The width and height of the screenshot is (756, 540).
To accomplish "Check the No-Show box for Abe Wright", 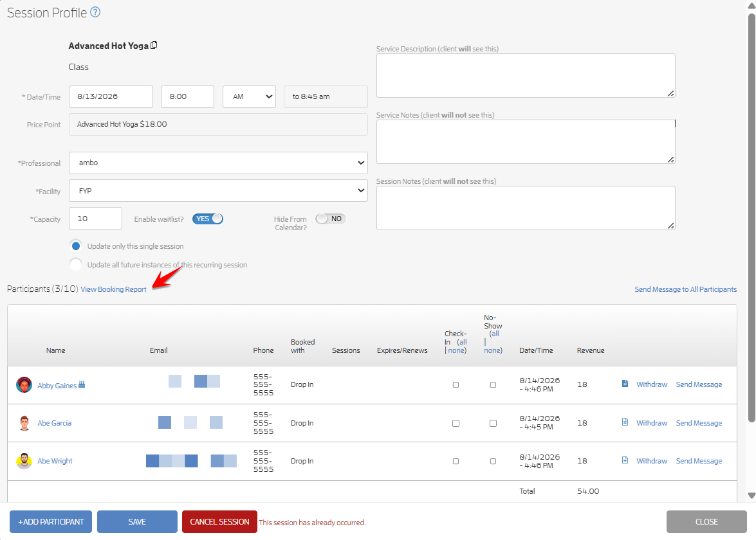I will tap(493, 461).
